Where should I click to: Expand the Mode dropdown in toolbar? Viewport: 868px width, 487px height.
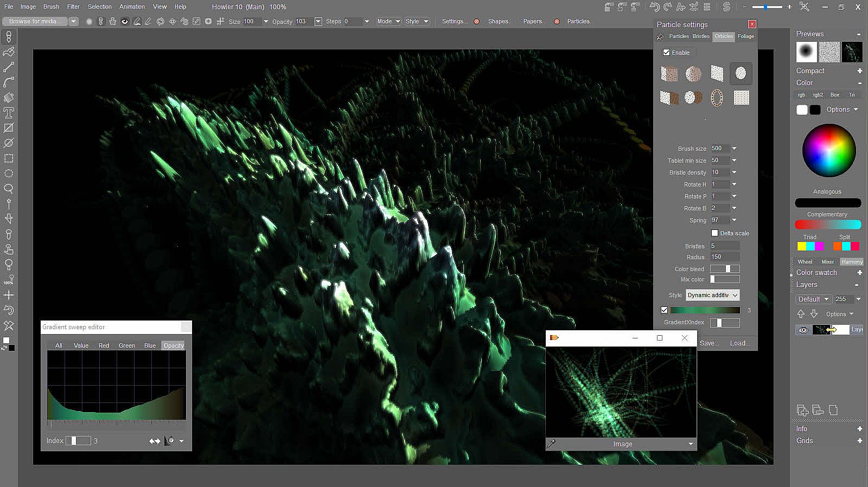[388, 22]
